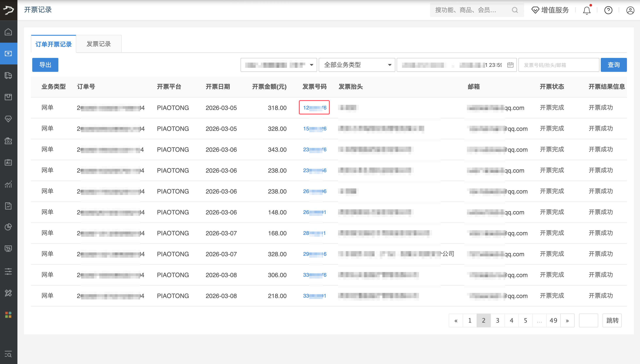640x364 pixels.
Task: Open the help question mark icon
Action: (608, 10)
